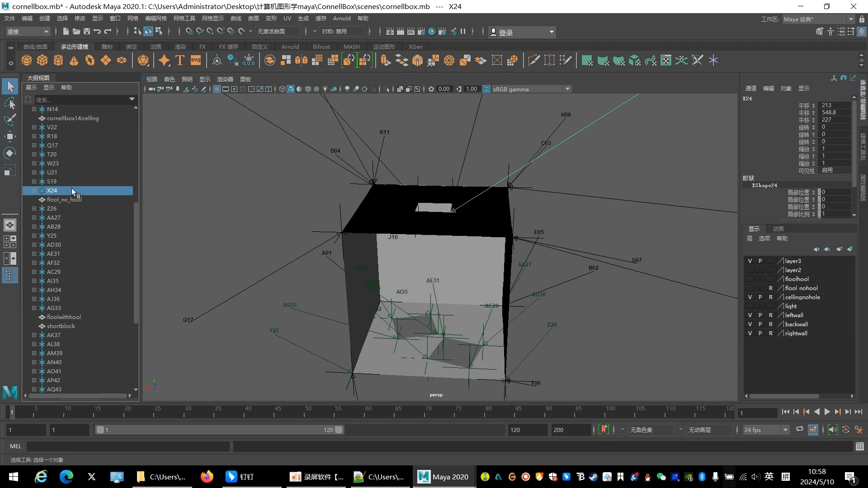Select flool_no_hool in Outliner
This screenshot has width=868, height=488.
[x=64, y=199]
